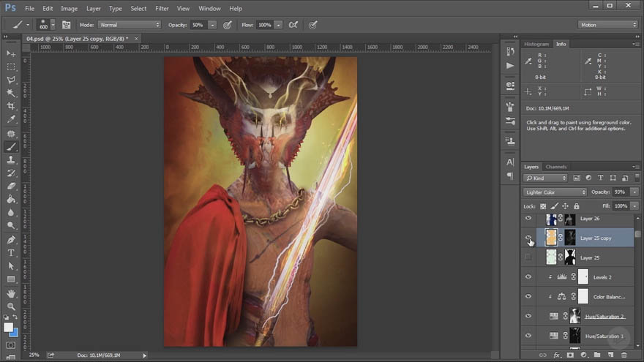Open the Brush panel toggle icon
Image resolution: width=644 pixels, height=362 pixels.
click(x=66, y=25)
